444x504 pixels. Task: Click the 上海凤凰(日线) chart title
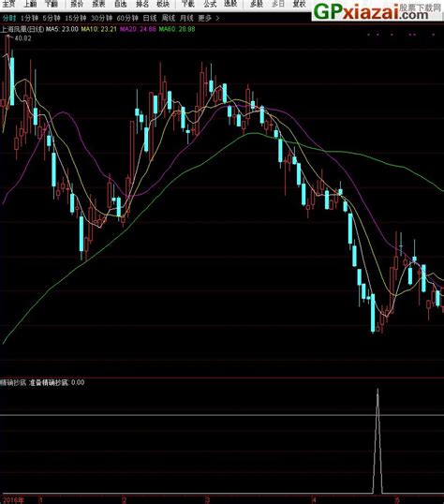(x=22, y=29)
